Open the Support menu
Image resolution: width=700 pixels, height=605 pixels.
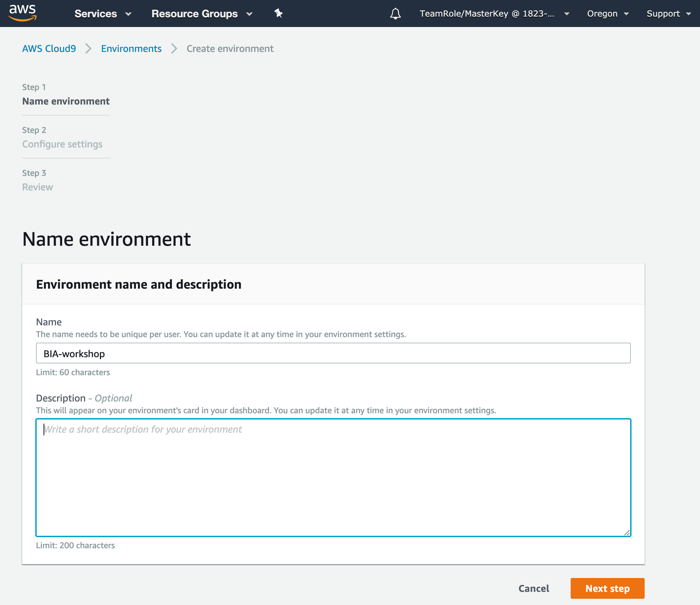(668, 14)
